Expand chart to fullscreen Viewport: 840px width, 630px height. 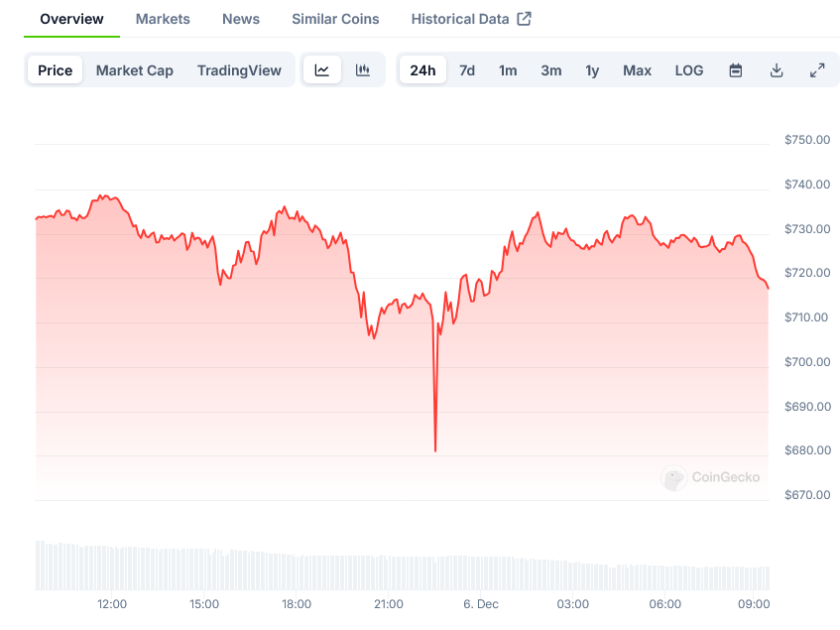point(817,70)
